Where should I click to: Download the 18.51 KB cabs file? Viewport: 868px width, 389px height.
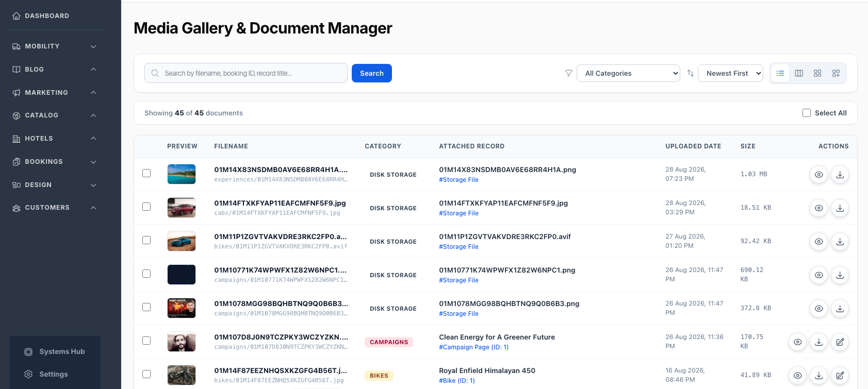[x=840, y=208]
